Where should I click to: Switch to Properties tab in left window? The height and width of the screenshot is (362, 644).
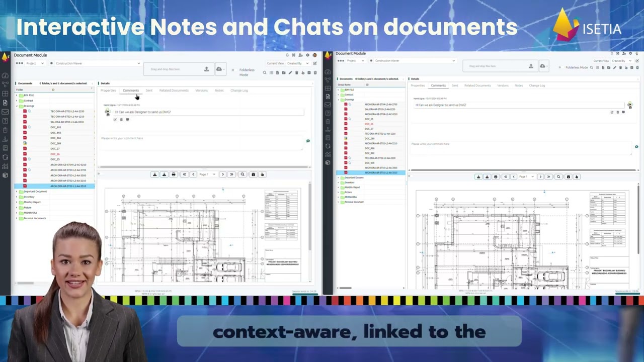click(x=108, y=90)
